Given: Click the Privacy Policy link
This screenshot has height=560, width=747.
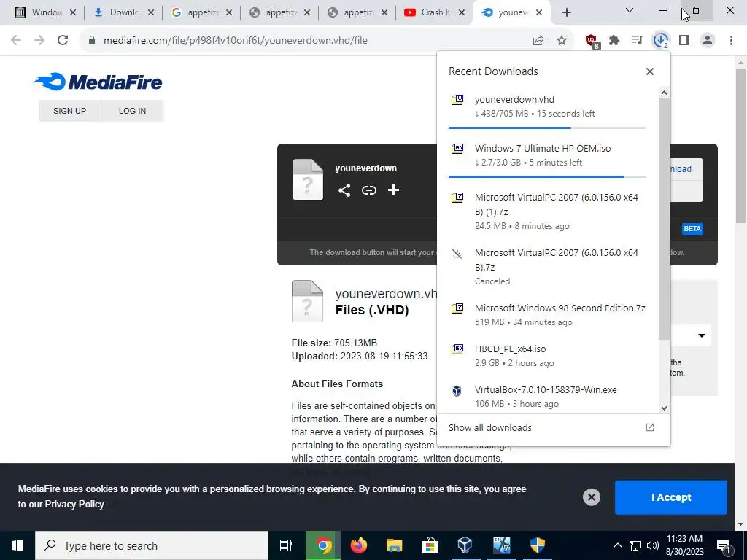Looking at the screenshot, I should click(x=74, y=505).
